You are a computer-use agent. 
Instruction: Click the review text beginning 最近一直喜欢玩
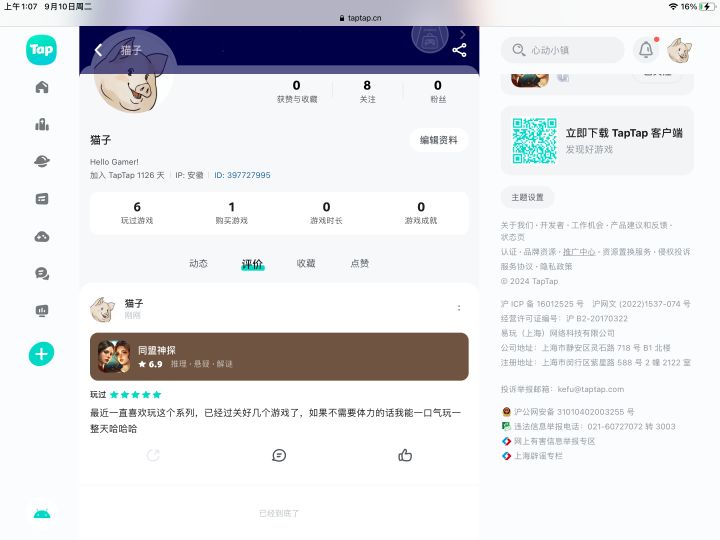276,421
